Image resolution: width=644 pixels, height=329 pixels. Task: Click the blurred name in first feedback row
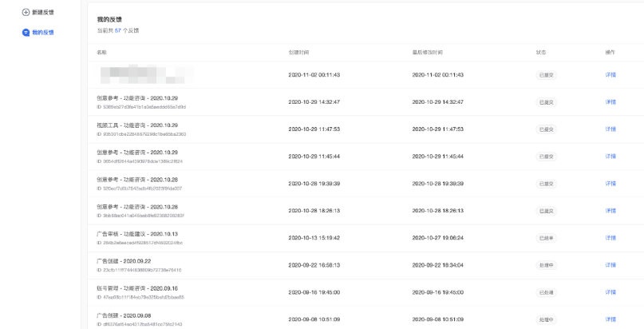point(148,75)
